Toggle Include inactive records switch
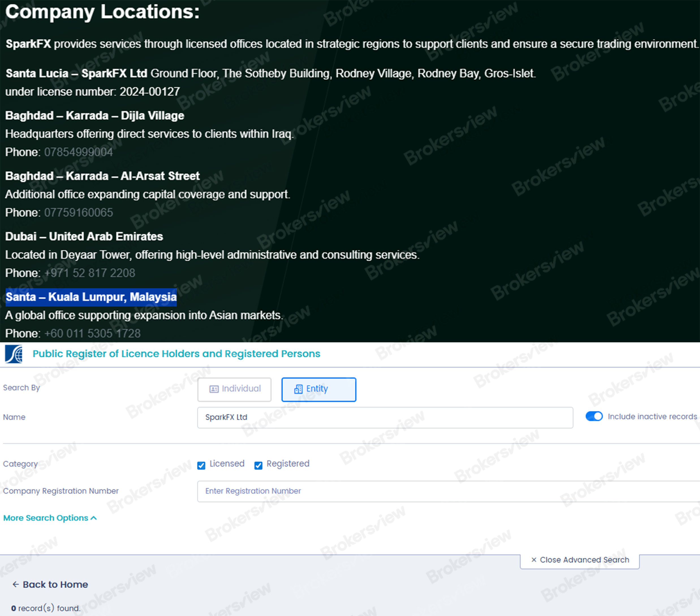The height and width of the screenshot is (616, 700). coord(594,416)
